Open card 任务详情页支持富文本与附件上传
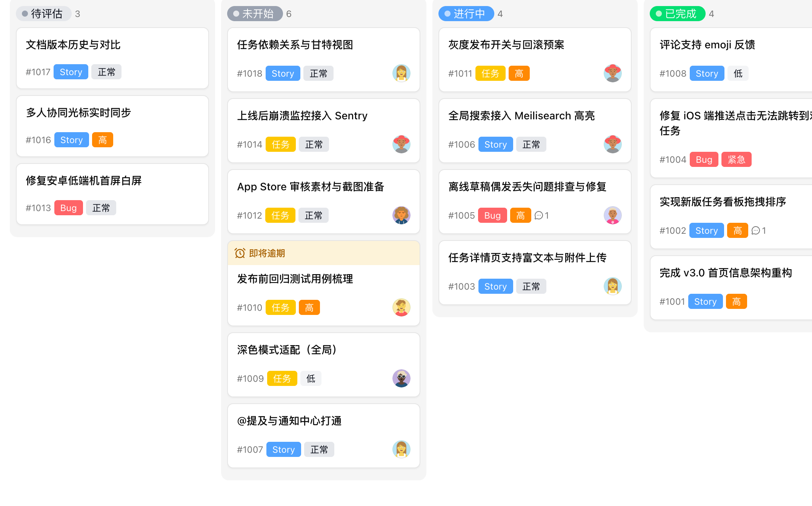Viewport: 812px width, 506px height. point(535,273)
